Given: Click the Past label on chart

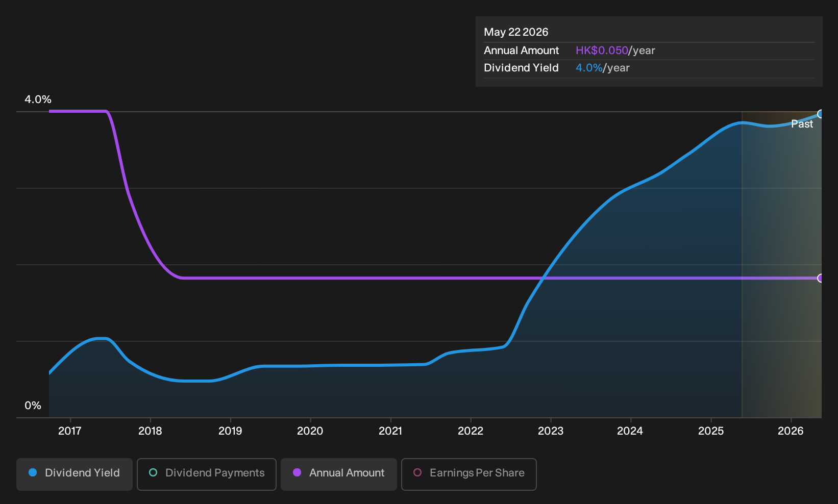Looking at the screenshot, I should click(x=802, y=124).
